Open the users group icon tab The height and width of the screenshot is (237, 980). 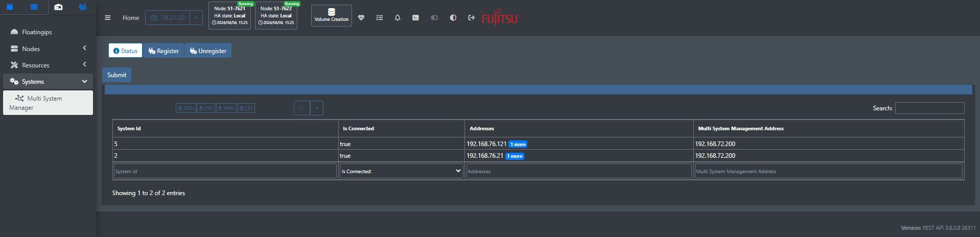[x=82, y=7]
